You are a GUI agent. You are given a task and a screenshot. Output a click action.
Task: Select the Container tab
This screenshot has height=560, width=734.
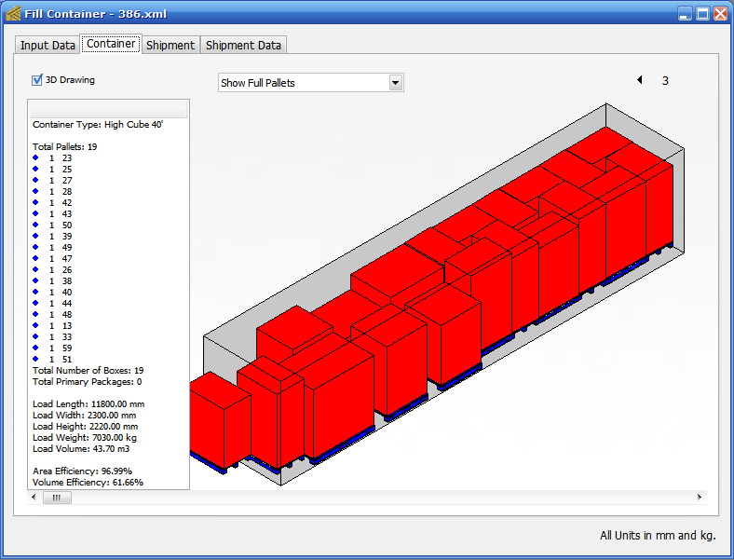coord(111,44)
